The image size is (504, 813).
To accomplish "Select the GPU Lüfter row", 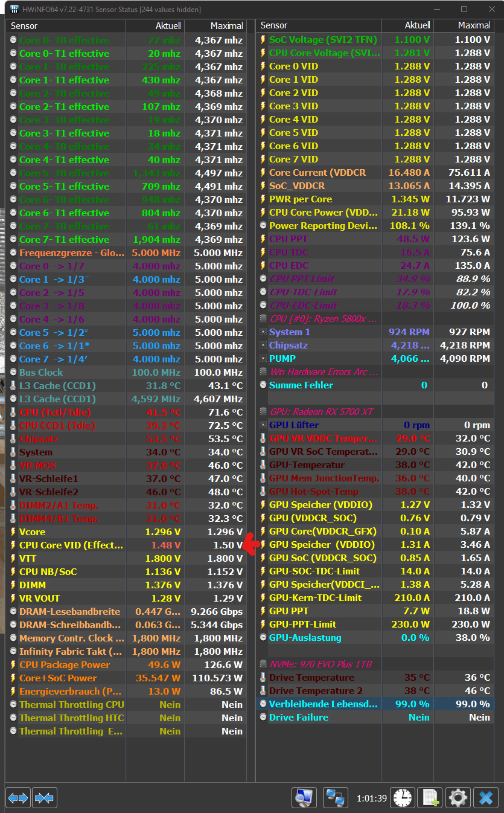I will click(x=375, y=425).
